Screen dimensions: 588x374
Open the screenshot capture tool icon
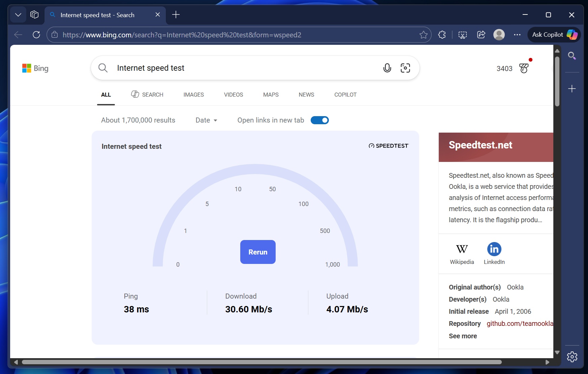click(462, 35)
